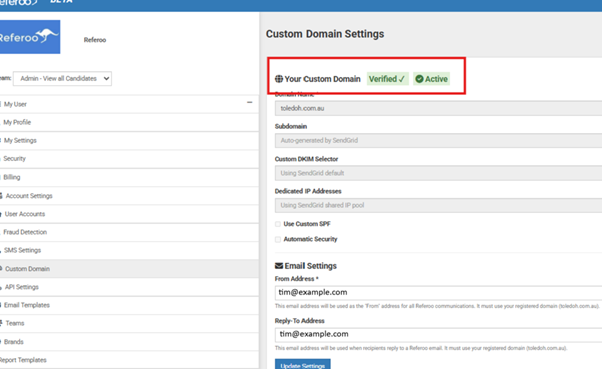Toggle the Automatic Security checkbox

coord(278,239)
